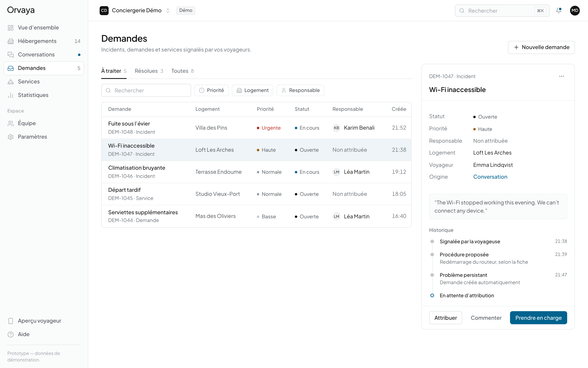The height and width of the screenshot is (368, 588).
Task: Click Emma Lindqvist voyageur name
Action: pos(493,165)
